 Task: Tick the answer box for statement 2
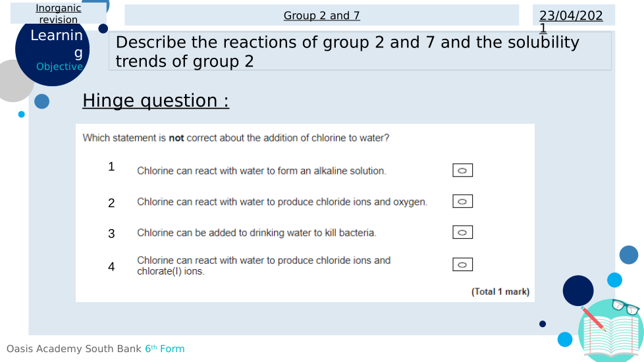(x=462, y=201)
